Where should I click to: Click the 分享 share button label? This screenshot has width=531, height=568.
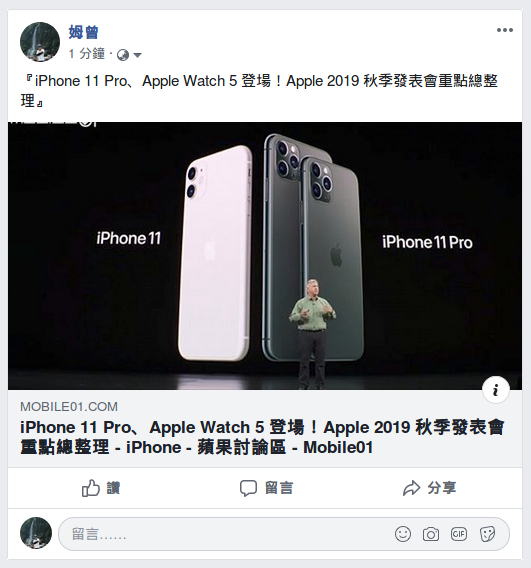(442, 488)
